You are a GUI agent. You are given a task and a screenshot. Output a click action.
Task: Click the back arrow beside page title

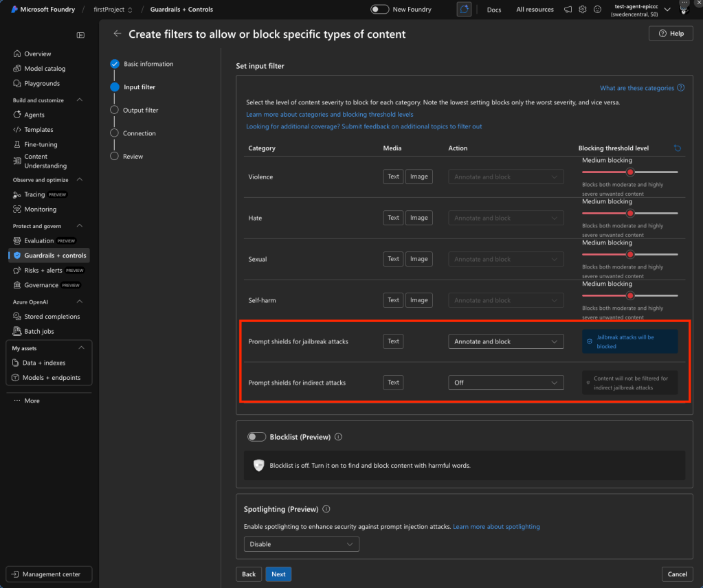(118, 34)
